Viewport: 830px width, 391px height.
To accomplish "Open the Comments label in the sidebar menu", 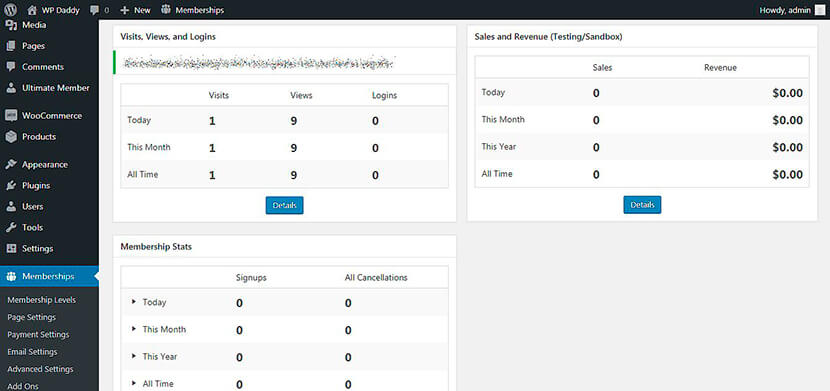I will pos(43,67).
